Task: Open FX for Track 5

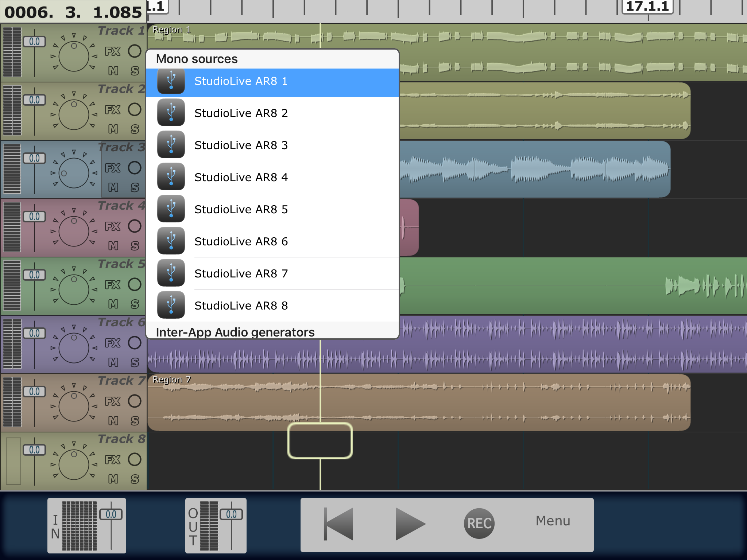Action: pyautogui.click(x=113, y=285)
